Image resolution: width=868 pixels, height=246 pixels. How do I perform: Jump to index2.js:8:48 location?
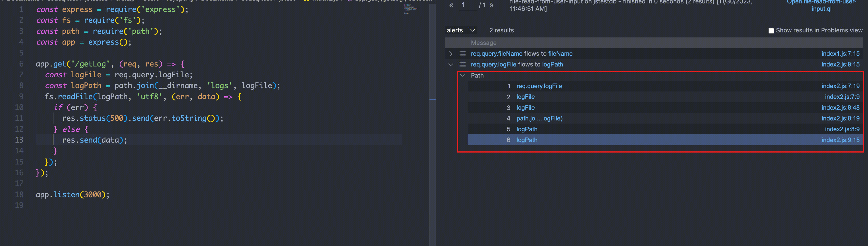[x=840, y=107]
